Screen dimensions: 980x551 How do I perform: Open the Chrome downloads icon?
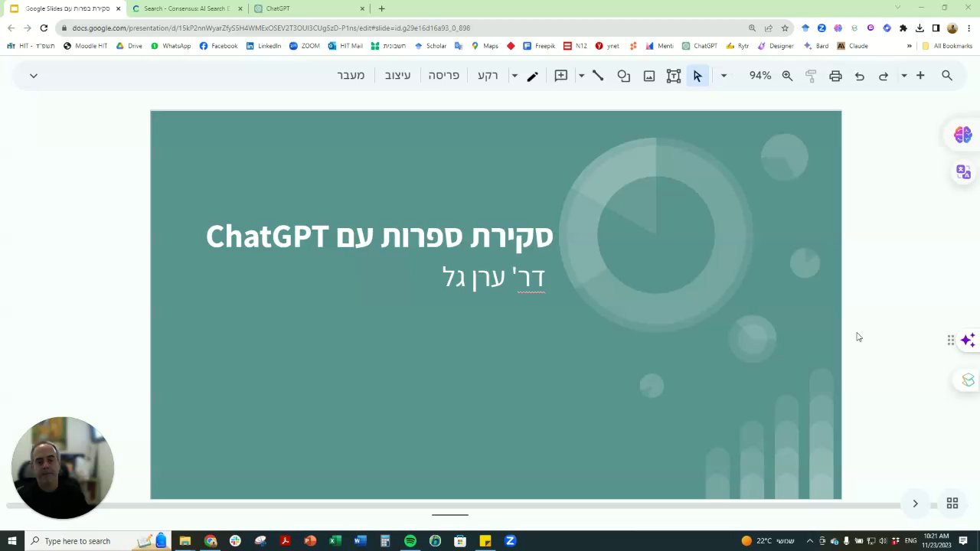920,28
